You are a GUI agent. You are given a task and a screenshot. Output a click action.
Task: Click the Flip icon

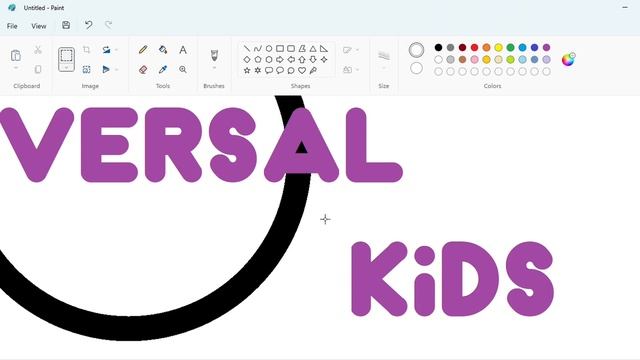tap(106, 69)
